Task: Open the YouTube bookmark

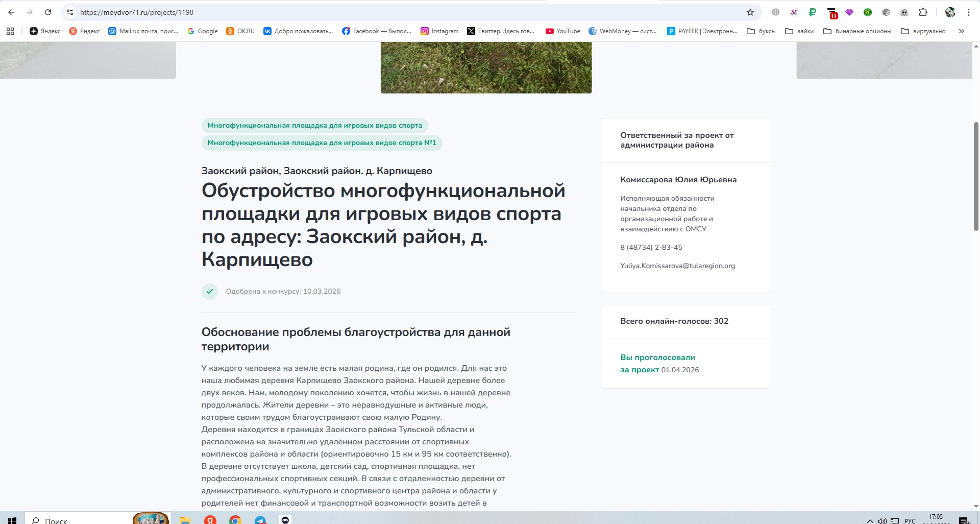Action: (x=562, y=31)
